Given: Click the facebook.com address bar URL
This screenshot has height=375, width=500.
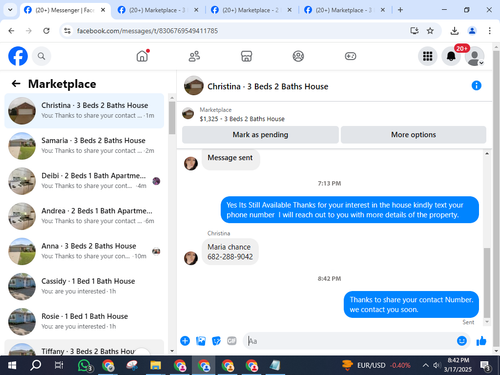Looking at the screenshot, I should tap(147, 31).
